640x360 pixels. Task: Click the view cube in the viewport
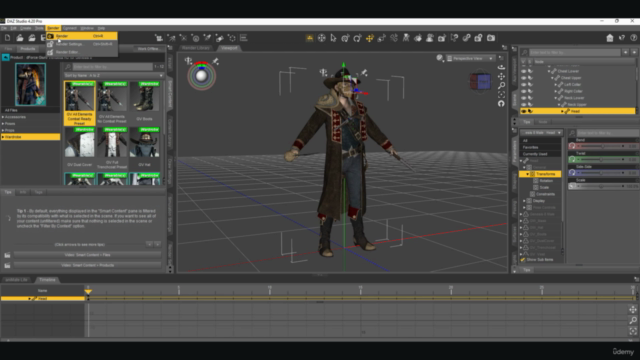pyautogui.click(x=480, y=81)
